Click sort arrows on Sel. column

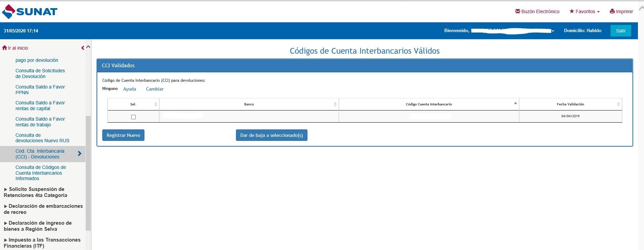156,104
